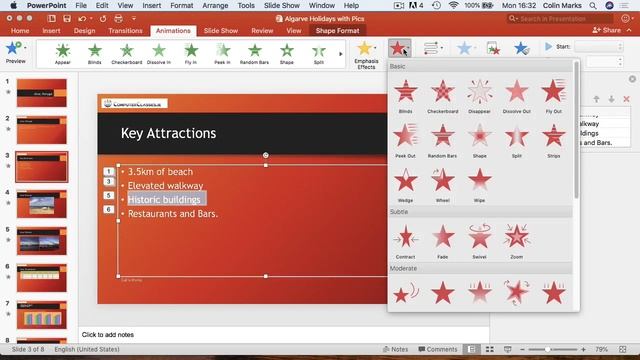
Task: Apply the red Blinds exit effect
Action: [405, 96]
